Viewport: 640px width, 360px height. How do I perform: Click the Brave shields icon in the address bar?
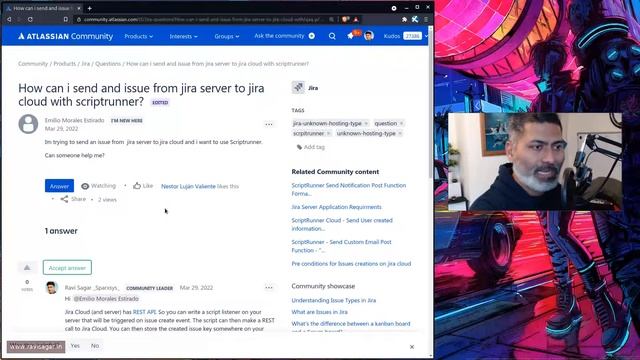tap(346, 19)
